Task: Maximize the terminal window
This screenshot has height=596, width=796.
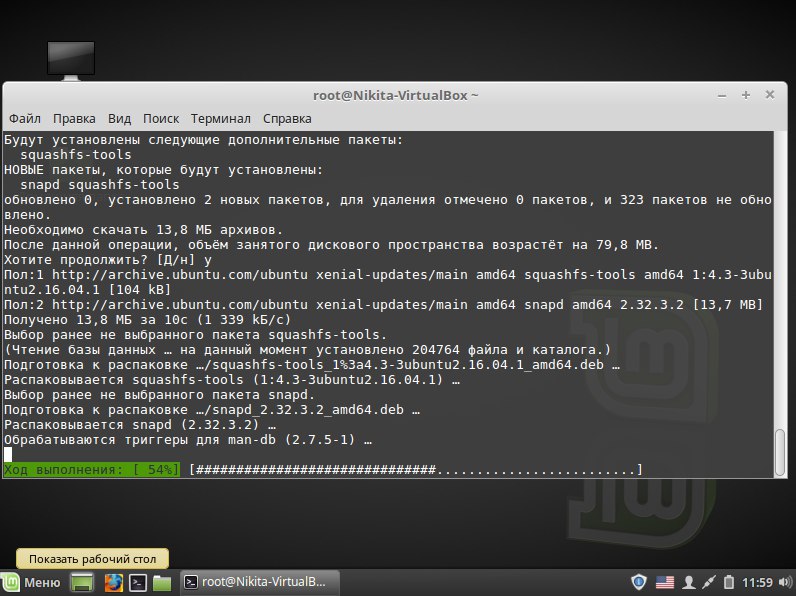Action: [746, 95]
